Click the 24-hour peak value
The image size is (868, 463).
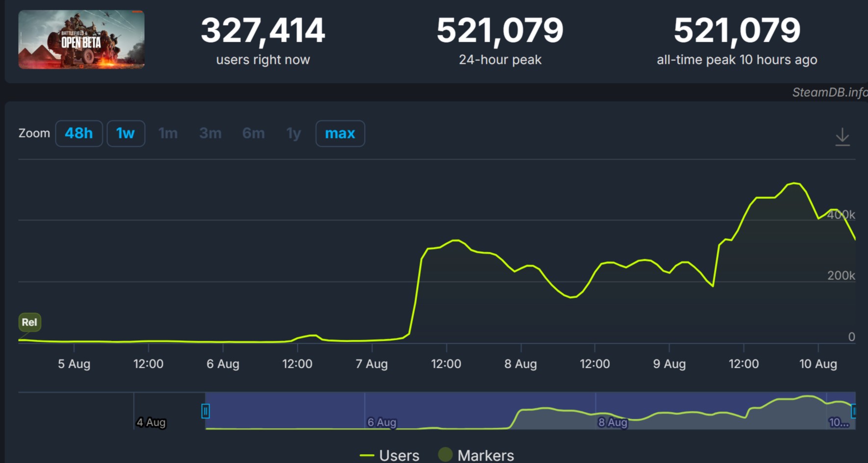click(500, 30)
